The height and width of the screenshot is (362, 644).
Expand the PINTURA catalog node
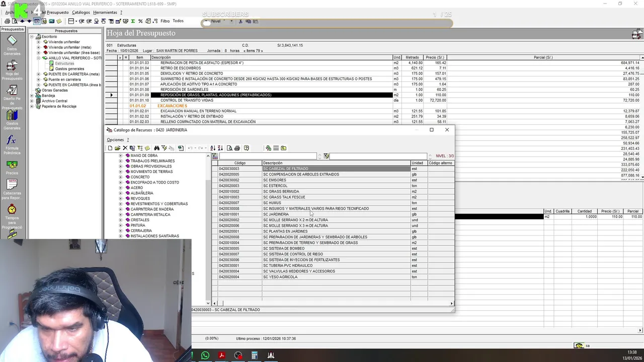point(121,225)
